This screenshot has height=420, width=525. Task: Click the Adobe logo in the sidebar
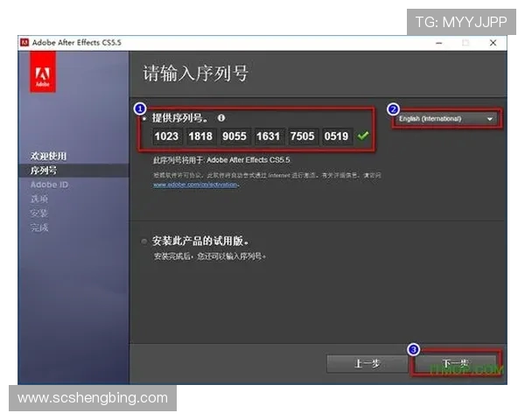(x=43, y=72)
